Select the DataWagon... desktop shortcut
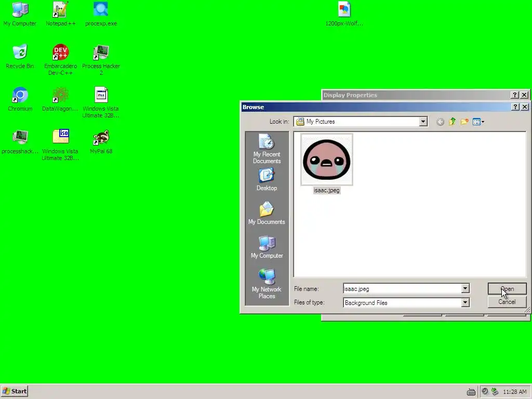532x399 pixels. pos(60,99)
